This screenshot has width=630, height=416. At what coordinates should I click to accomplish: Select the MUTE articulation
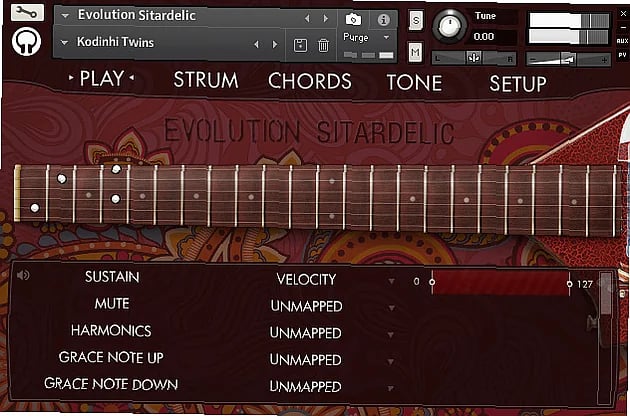click(112, 303)
